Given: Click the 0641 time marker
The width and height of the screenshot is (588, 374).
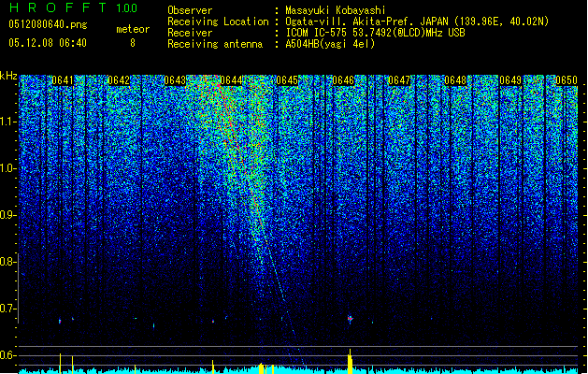Looking at the screenshot, I should pyautogui.click(x=63, y=80).
